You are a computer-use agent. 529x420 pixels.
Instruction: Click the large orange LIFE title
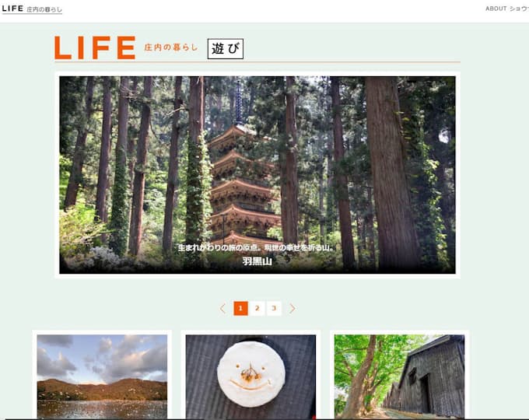tap(95, 48)
